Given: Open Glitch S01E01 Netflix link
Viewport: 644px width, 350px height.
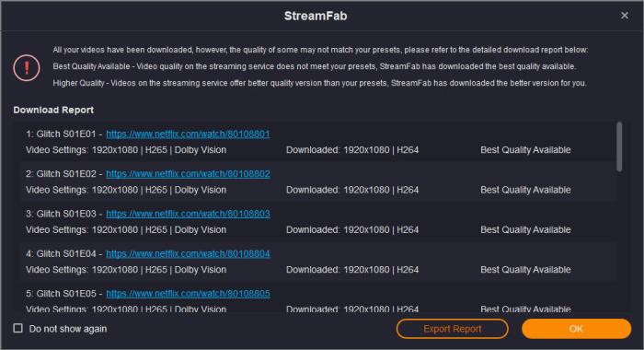Looking at the screenshot, I should (x=188, y=134).
